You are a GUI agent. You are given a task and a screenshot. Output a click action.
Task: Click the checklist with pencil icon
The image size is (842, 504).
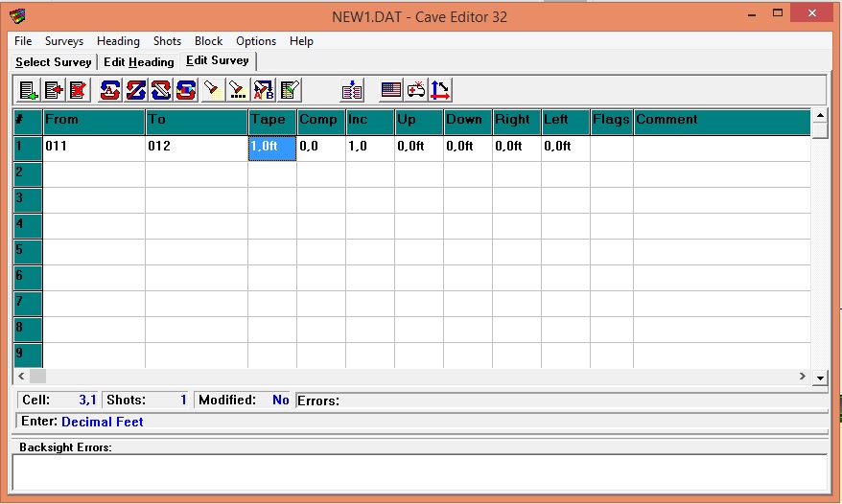pos(289,91)
